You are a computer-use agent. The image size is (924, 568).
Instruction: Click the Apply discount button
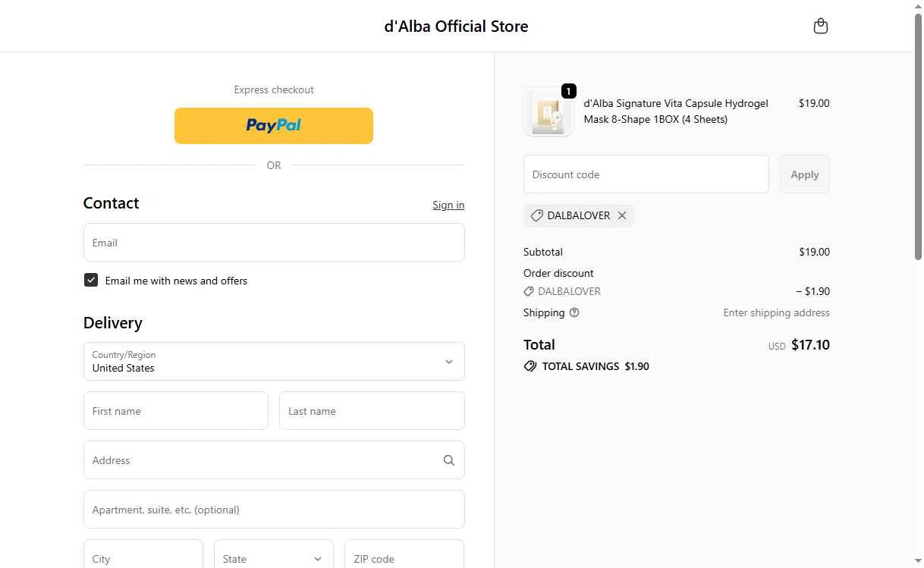pos(805,174)
